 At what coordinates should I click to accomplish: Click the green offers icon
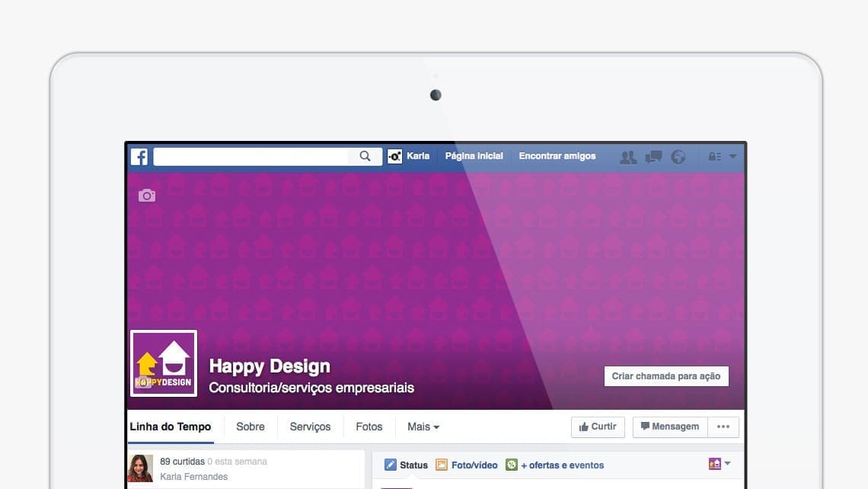[x=512, y=465]
